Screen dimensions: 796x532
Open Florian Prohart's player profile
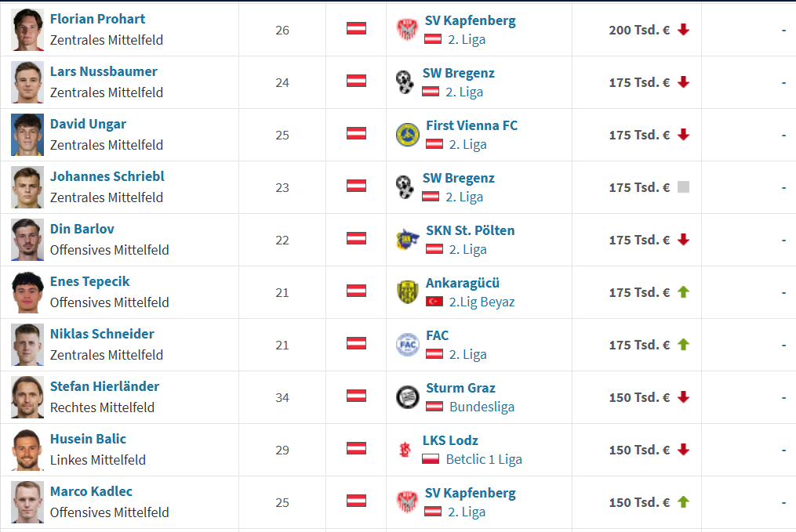(x=97, y=19)
